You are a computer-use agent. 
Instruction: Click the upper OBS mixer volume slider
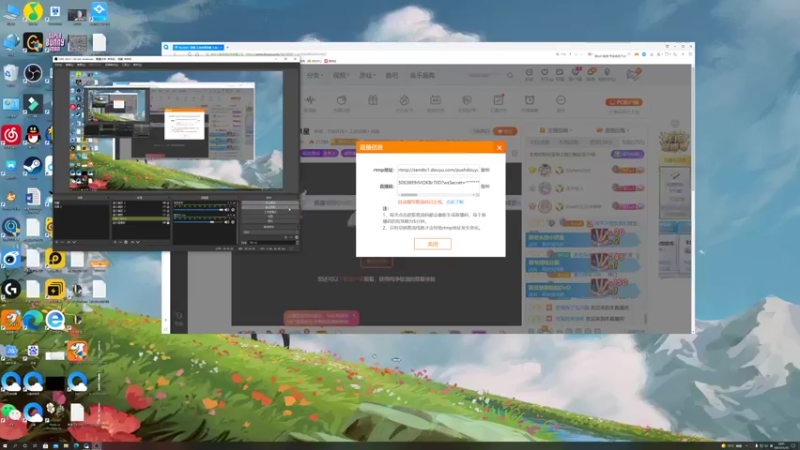198,210
